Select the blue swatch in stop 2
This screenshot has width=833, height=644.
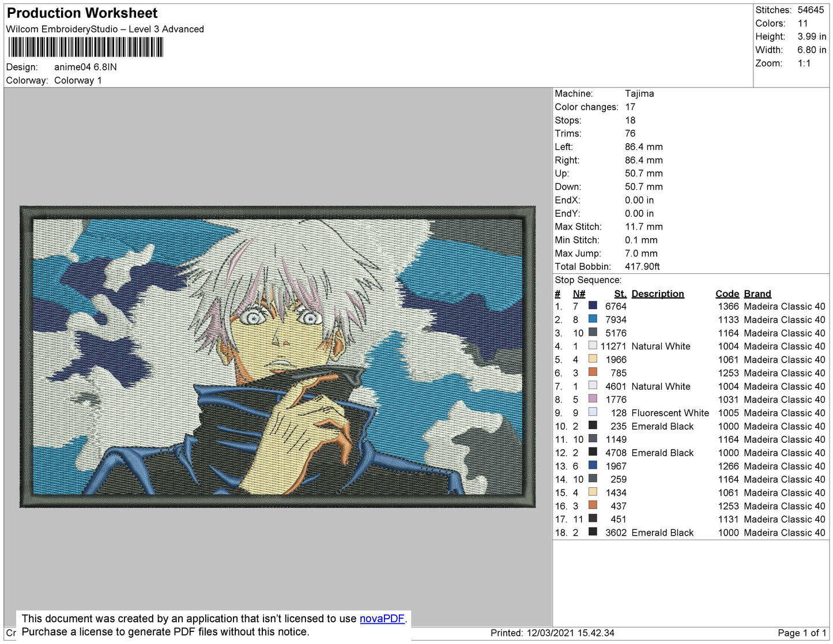593,319
